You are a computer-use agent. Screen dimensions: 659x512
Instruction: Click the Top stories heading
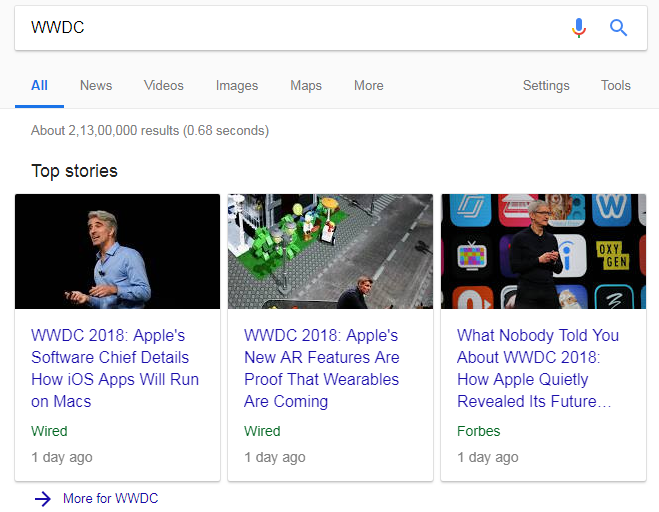tap(74, 171)
